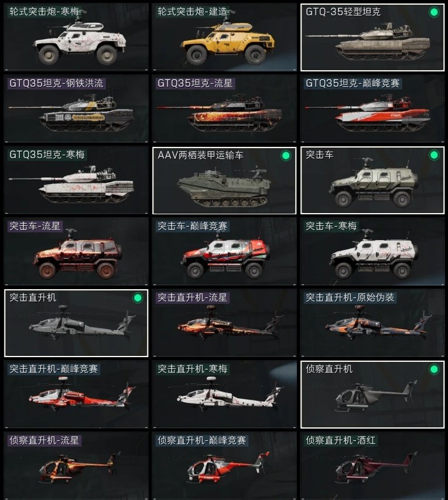Image resolution: width=448 pixels, height=500 pixels.
Task: Click the green indicator on AAV两栖装甲运输车
Action: [x=286, y=155]
